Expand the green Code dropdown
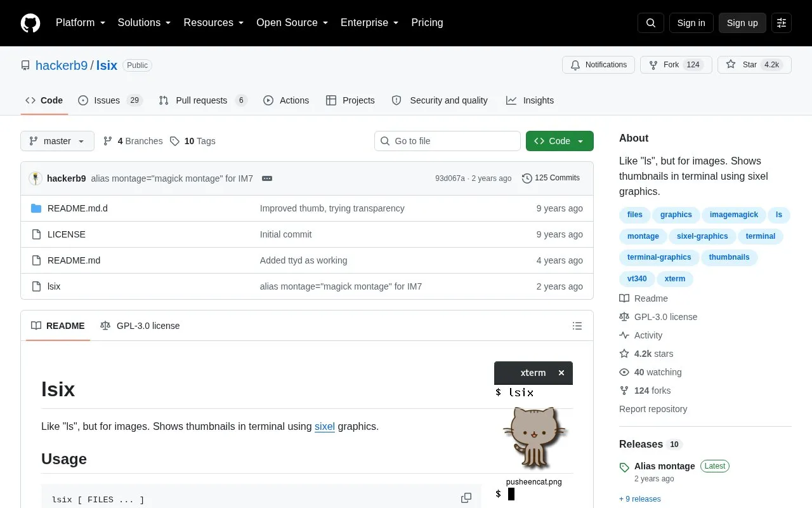 click(560, 141)
